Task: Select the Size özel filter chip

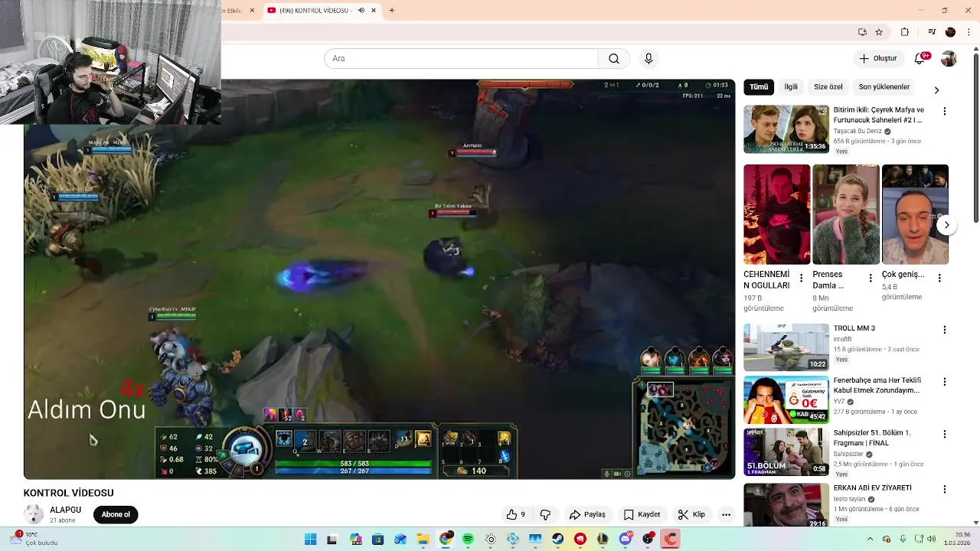Action: click(828, 87)
